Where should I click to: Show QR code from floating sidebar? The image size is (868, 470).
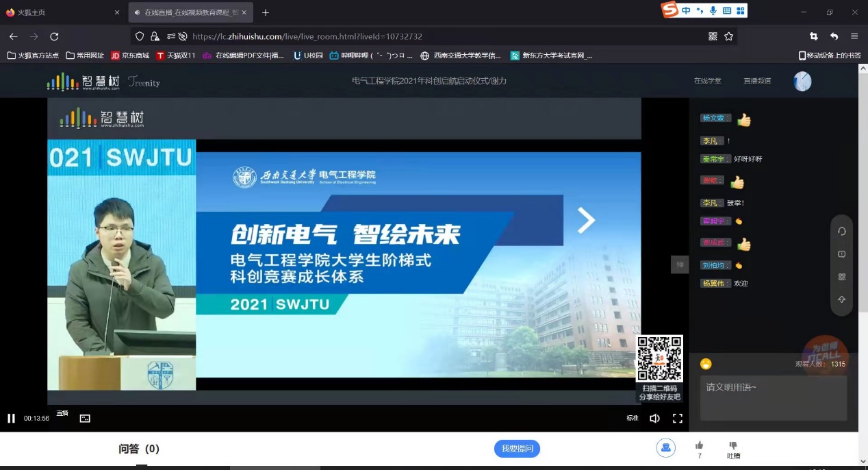click(x=842, y=277)
